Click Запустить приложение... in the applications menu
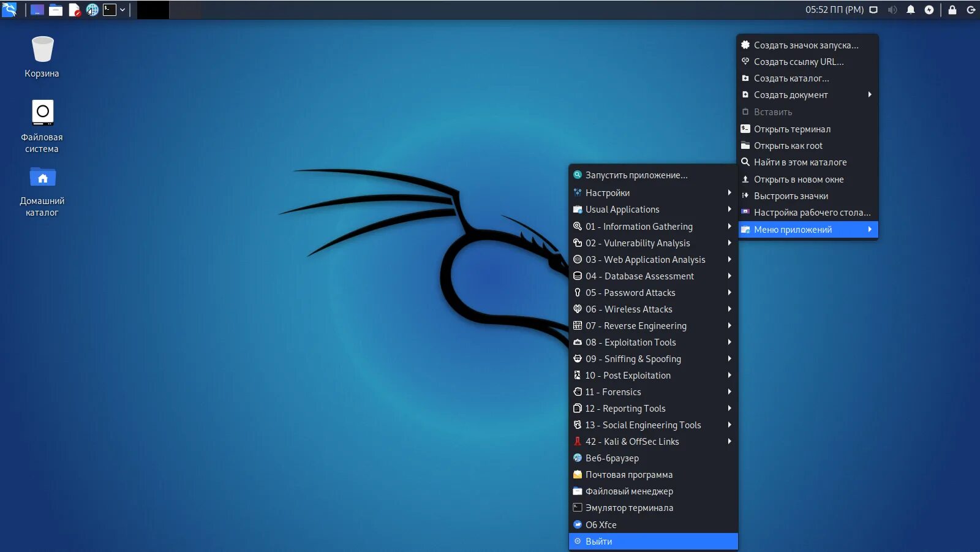Screen dimensions: 980x552 pyautogui.click(x=654, y=175)
